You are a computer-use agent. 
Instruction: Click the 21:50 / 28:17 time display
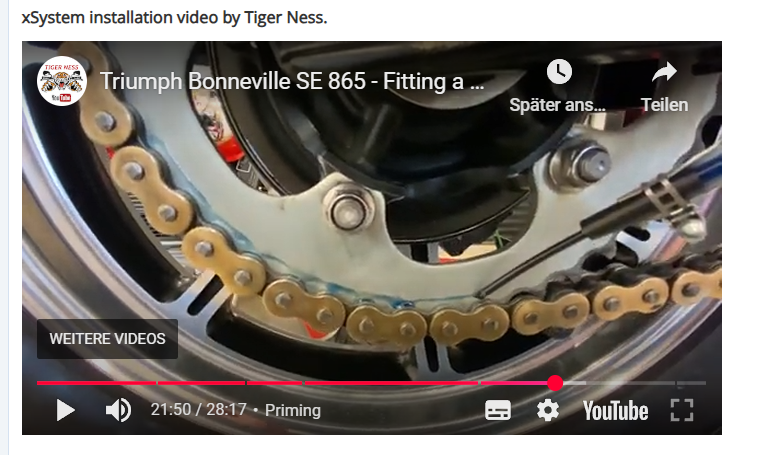199,410
